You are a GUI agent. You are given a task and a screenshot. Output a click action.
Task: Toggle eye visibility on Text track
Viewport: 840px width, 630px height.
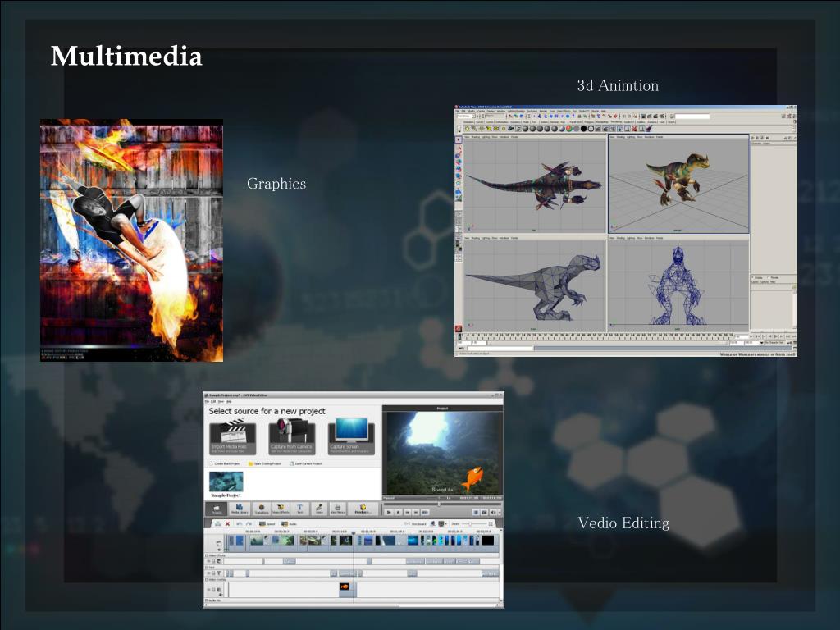pyautogui.click(x=209, y=573)
